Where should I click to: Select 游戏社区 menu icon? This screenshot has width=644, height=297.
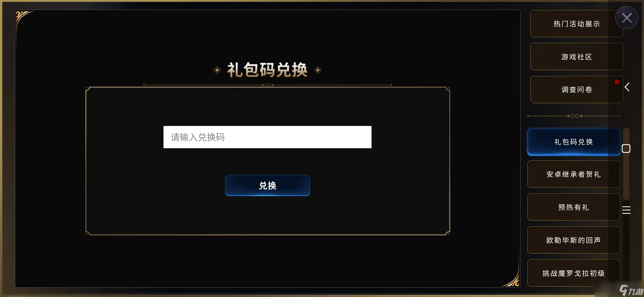point(575,56)
